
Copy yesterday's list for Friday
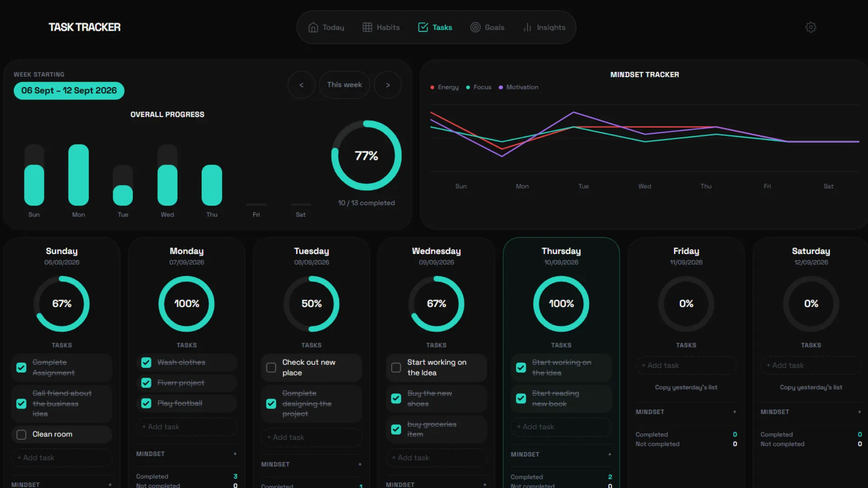686,387
